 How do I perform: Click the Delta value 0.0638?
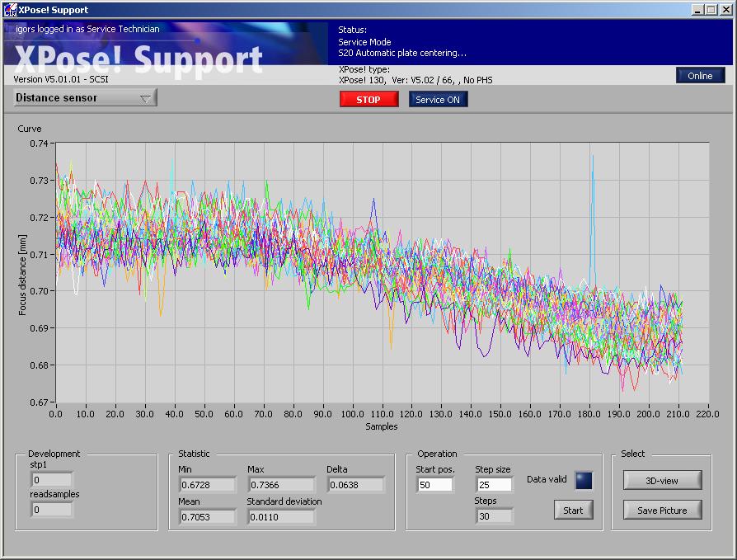click(356, 485)
